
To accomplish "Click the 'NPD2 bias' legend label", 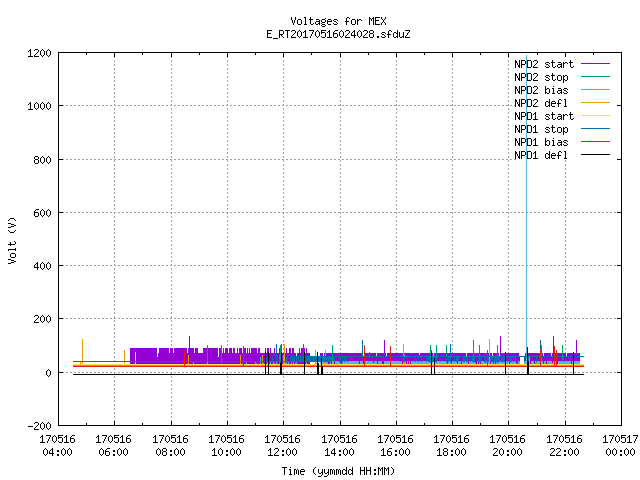I will [x=541, y=90].
